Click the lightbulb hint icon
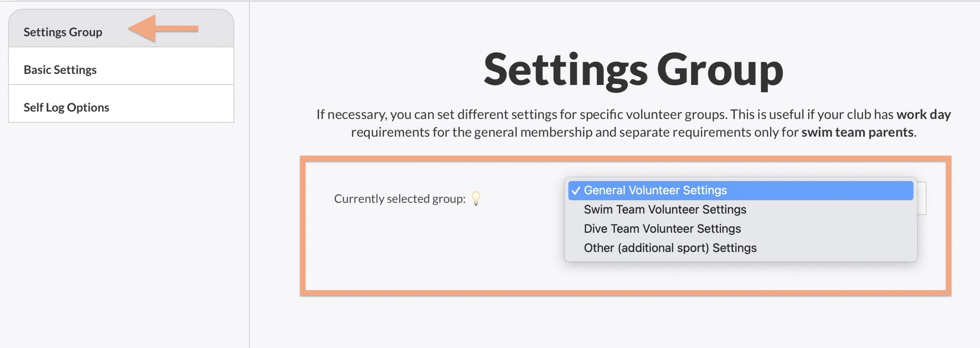 coord(476,198)
